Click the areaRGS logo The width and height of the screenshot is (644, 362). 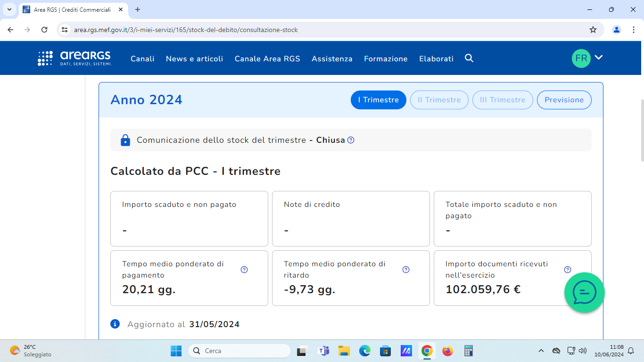pos(74,58)
